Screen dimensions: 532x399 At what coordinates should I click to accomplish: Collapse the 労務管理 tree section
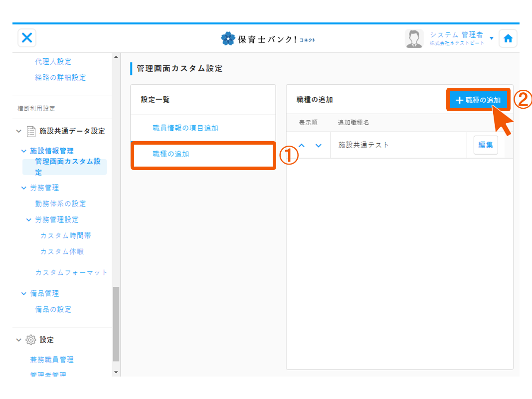[x=24, y=188]
